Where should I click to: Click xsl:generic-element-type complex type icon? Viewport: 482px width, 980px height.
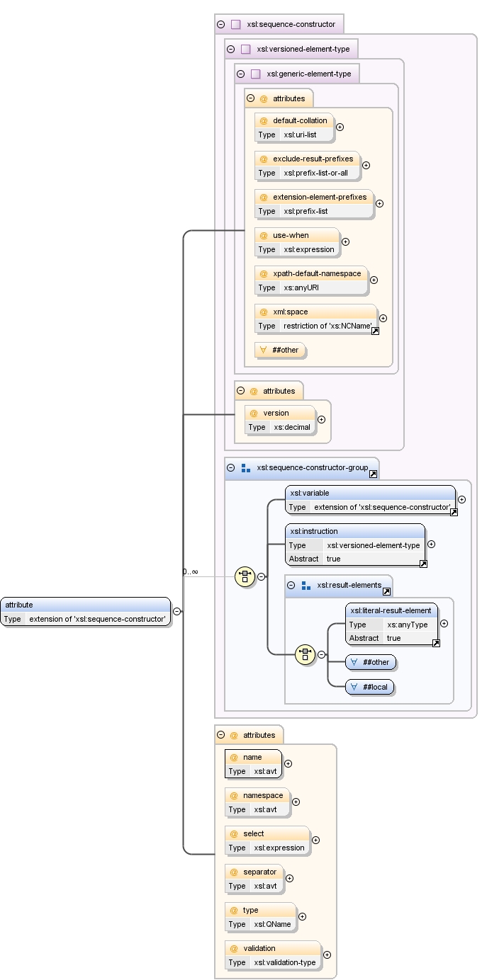[256, 74]
